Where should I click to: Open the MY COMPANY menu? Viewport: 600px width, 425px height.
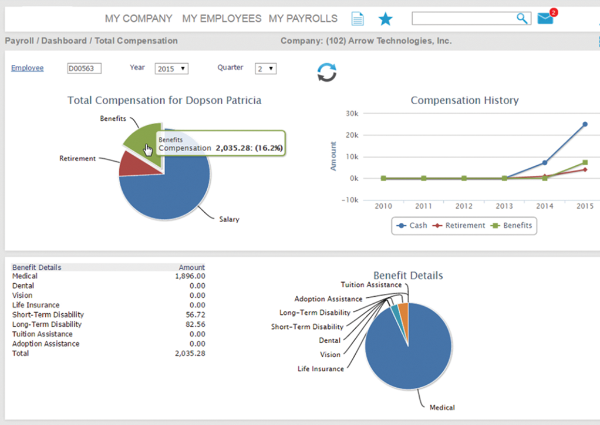(x=140, y=19)
